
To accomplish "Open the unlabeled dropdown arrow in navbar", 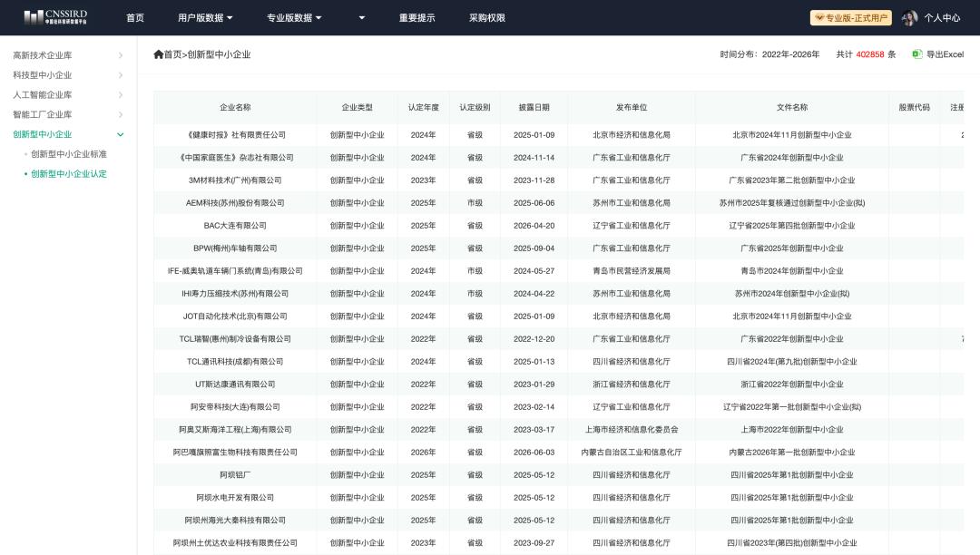I will click(361, 18).
